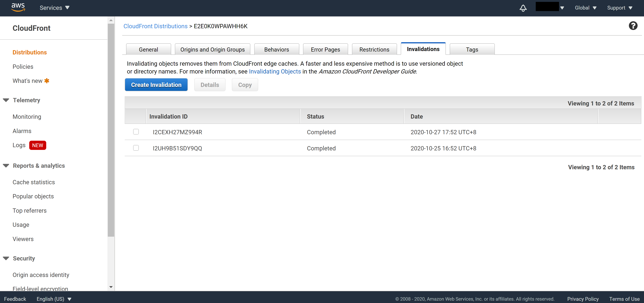Open Usage report
644x303 pixels.
click(21, 225)
